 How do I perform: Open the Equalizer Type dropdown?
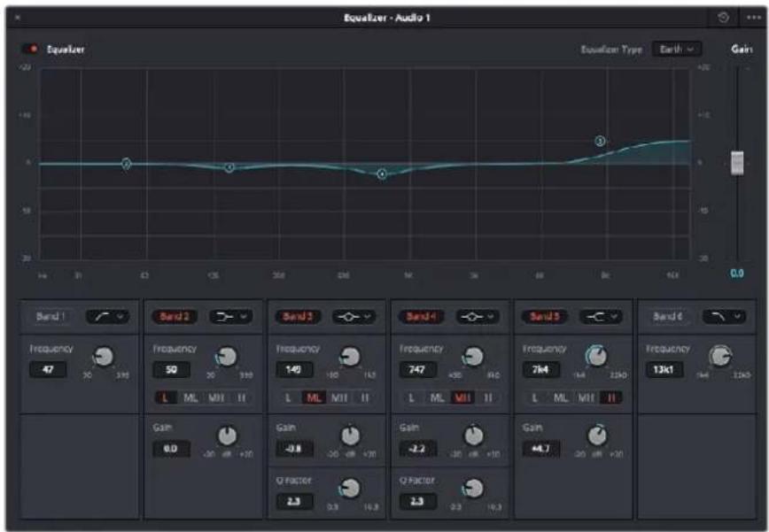pyautogui.click(x=676, y=49)
